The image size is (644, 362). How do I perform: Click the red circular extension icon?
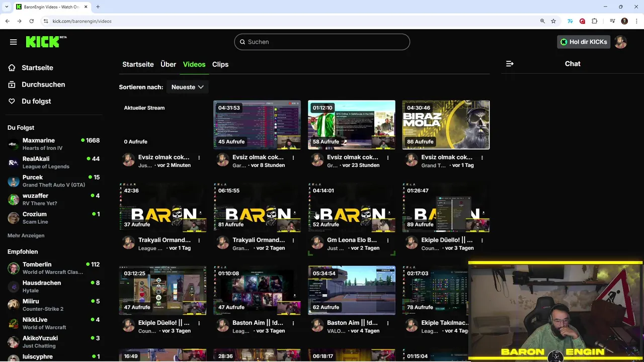582,21
